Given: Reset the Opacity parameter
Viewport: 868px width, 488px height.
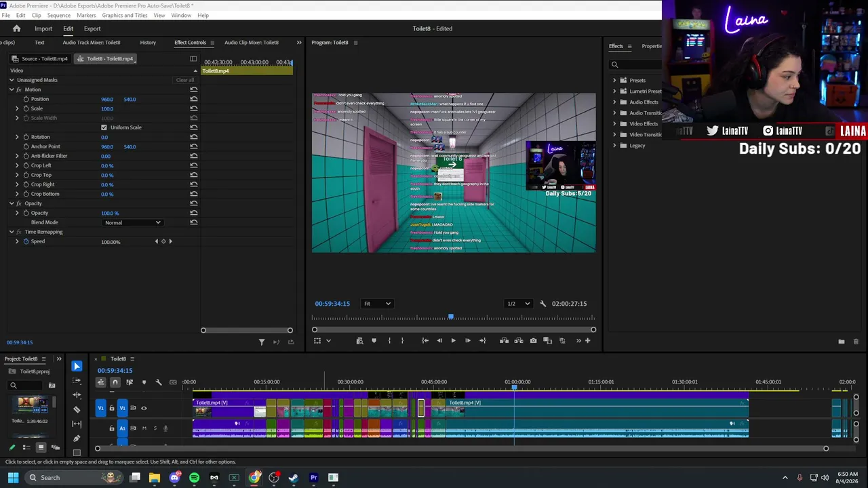Looking at the screenshot, I should pos(194,213).
